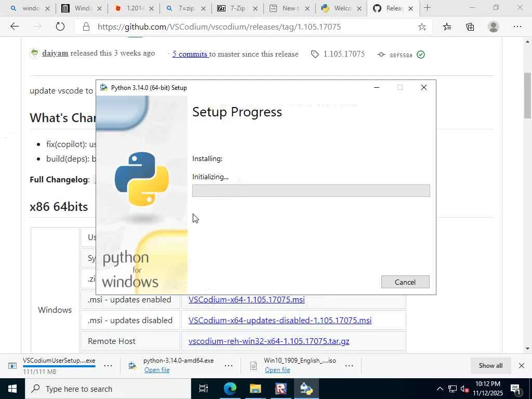The image size is (532, 399).
Task: Switch to the 7=zip search tab
Action: tap(185, 8)
